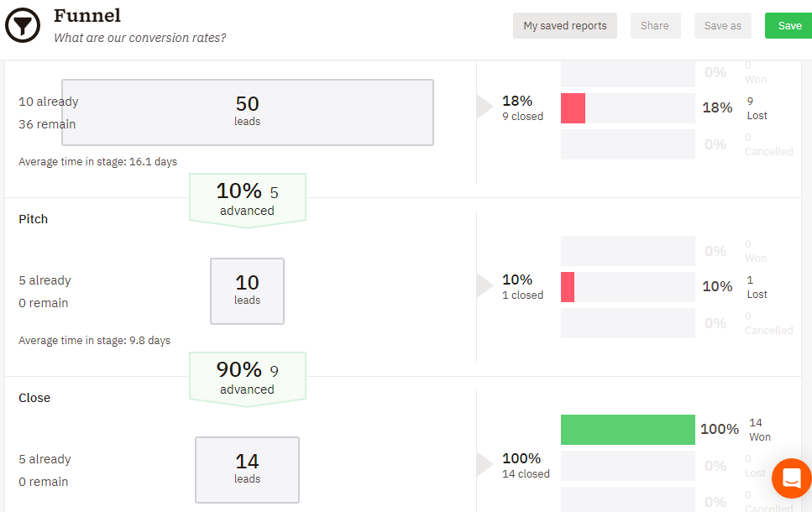This screenshot has height=512, width=812.
Task: Select the Close stage label
Action: click(34, 398)
